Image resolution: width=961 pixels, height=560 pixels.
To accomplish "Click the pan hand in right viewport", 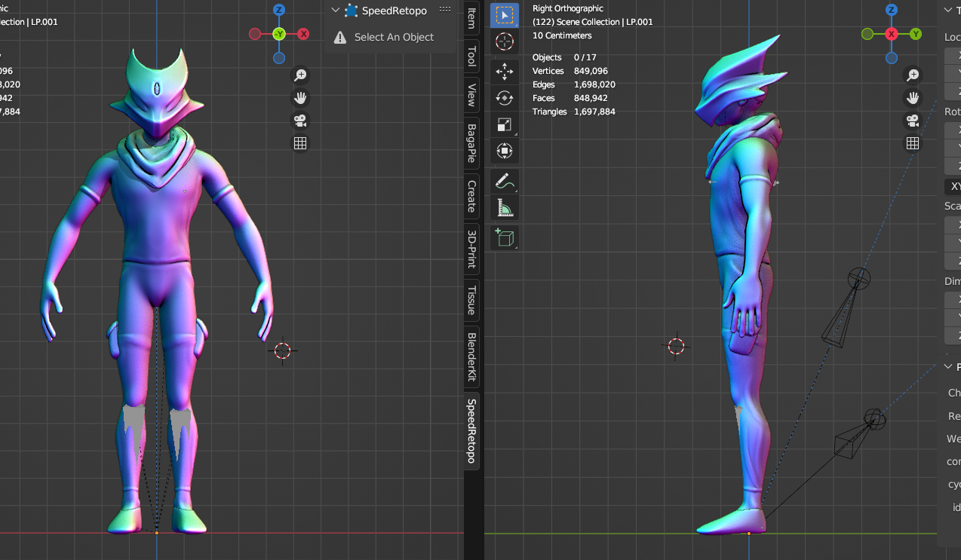I will coord(913,98).
